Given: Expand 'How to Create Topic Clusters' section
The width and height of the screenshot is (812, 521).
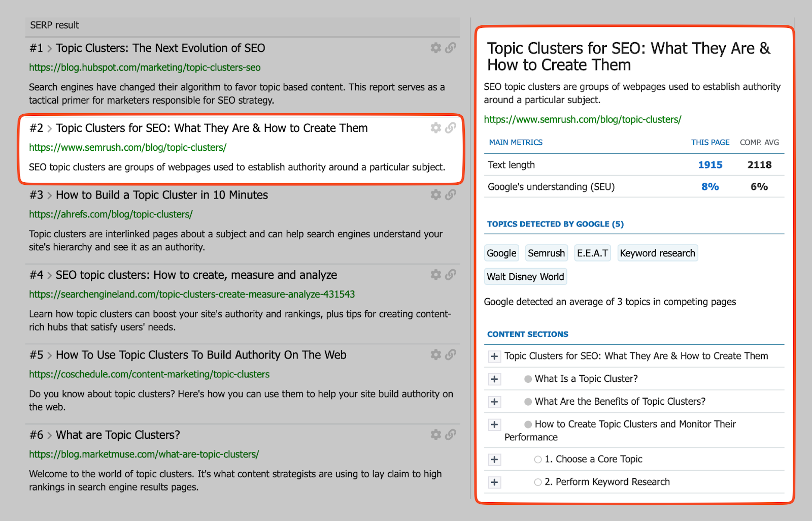Looking at the screenshot, I should (494, 425).
